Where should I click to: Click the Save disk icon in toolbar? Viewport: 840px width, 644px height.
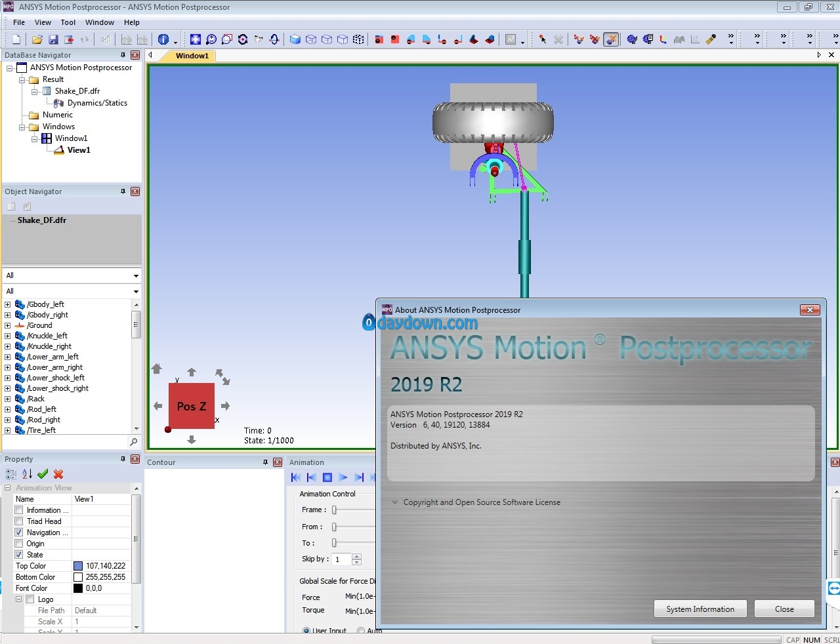[53, 39]
